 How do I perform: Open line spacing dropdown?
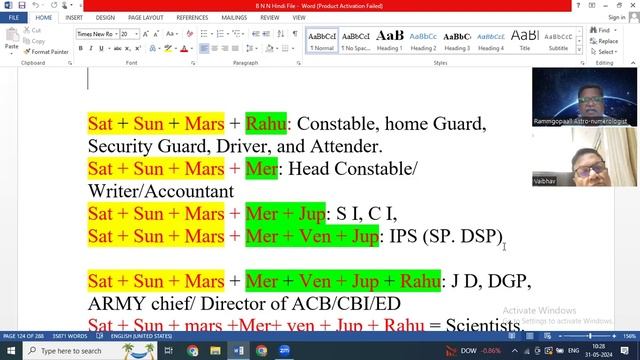[x=251, y=49]
